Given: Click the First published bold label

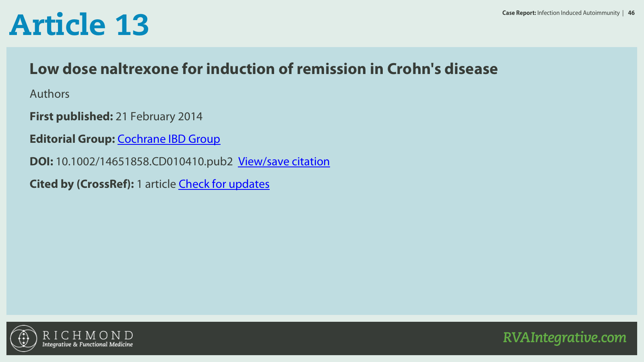Looking at the screenshot, I should click(x=71, y=116).
